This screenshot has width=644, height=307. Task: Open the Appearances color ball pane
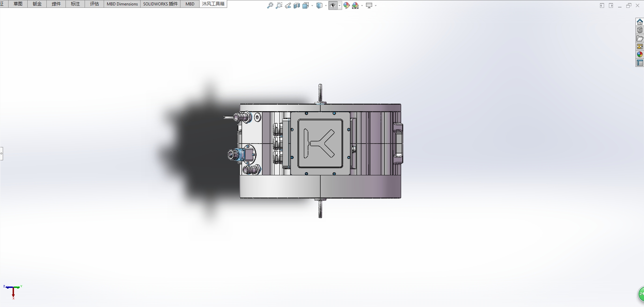pyautogui.click(x=640, y=55)
